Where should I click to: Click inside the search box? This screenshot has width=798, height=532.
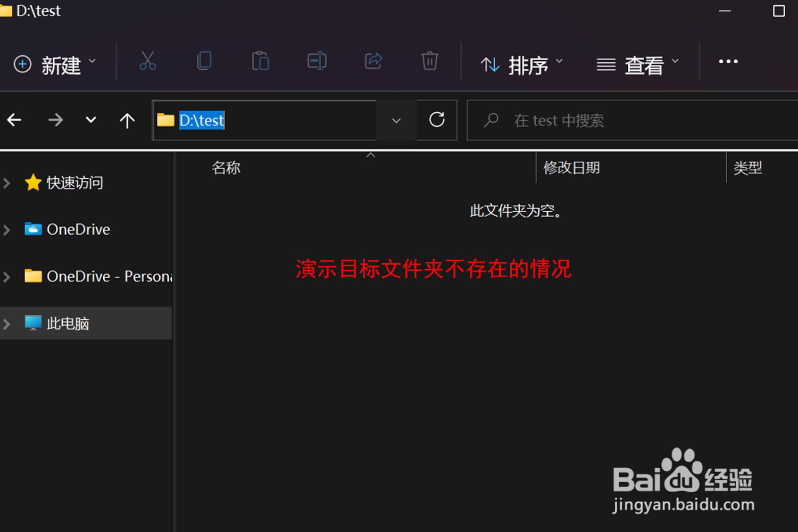pyautogui.click(x=601, y=120)
